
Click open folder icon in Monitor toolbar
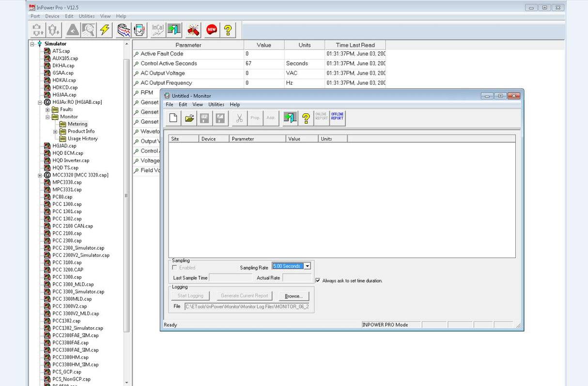189,118
